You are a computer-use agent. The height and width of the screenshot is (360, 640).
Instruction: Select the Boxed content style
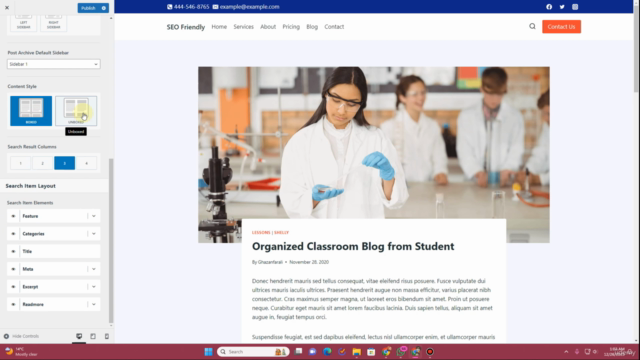31,111
